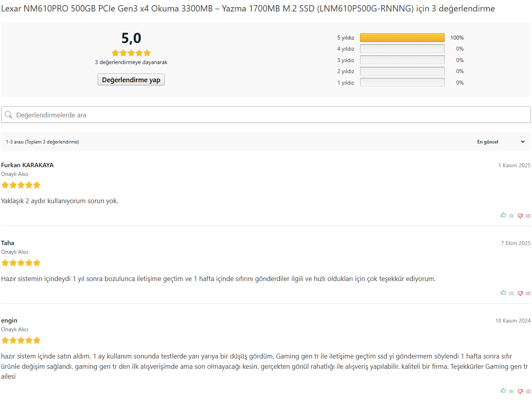The width and height of the screenshot is (532, 400).
Task: Click Taha's review text starting 'Hazır sistemin içindeydi'
Action: click(x=218, y=279)
